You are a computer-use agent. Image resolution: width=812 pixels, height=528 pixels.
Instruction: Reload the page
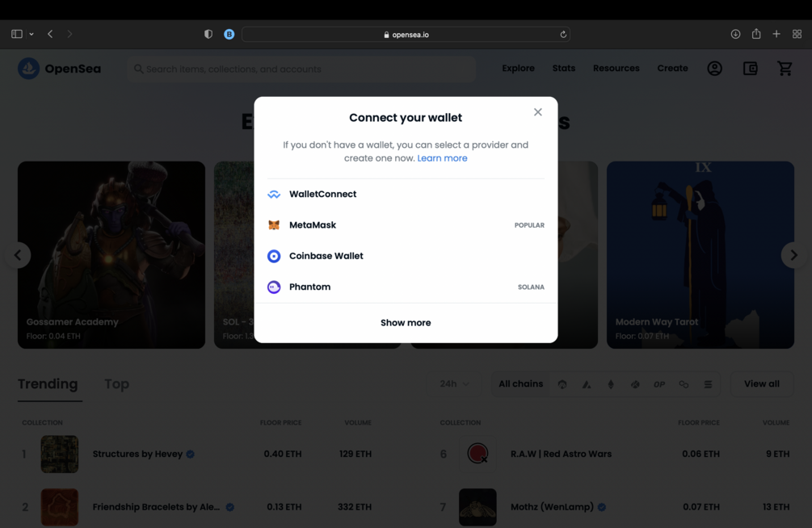coord(563,34)
